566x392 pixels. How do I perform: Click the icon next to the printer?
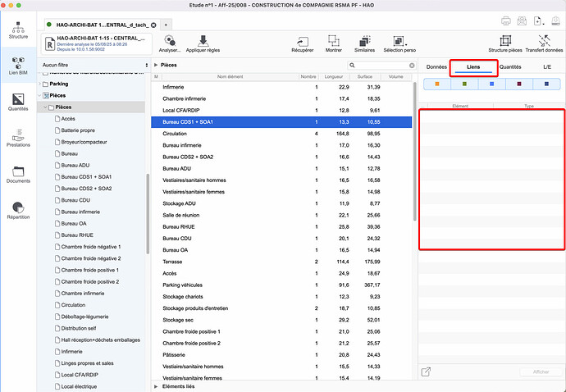[x=522, y=21]
